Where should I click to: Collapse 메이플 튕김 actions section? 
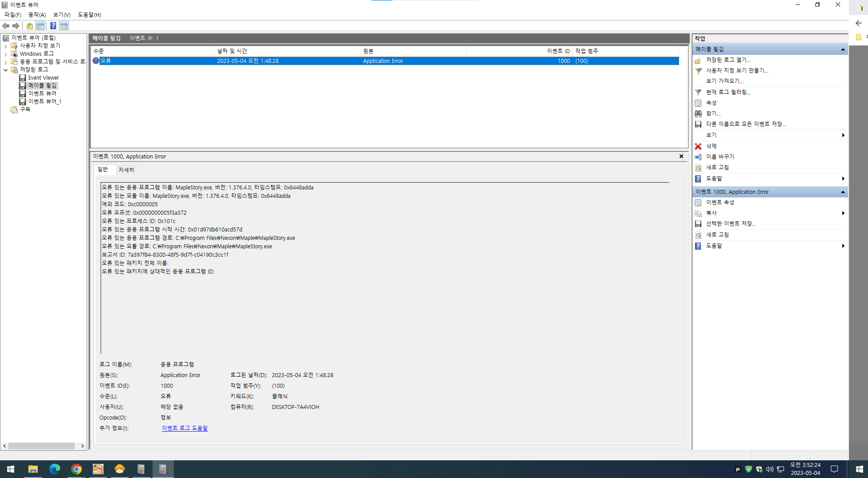(x=843, y=49)
